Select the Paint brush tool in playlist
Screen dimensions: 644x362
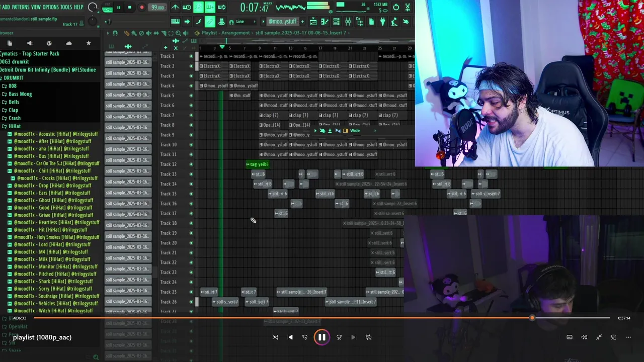click(133, 33)
